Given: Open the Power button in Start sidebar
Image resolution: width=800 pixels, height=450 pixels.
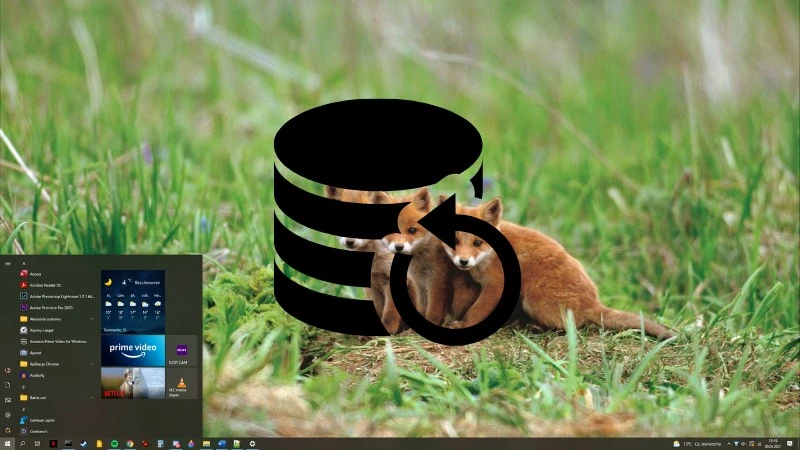Looking at the screenshot, I should coord(8,430).
